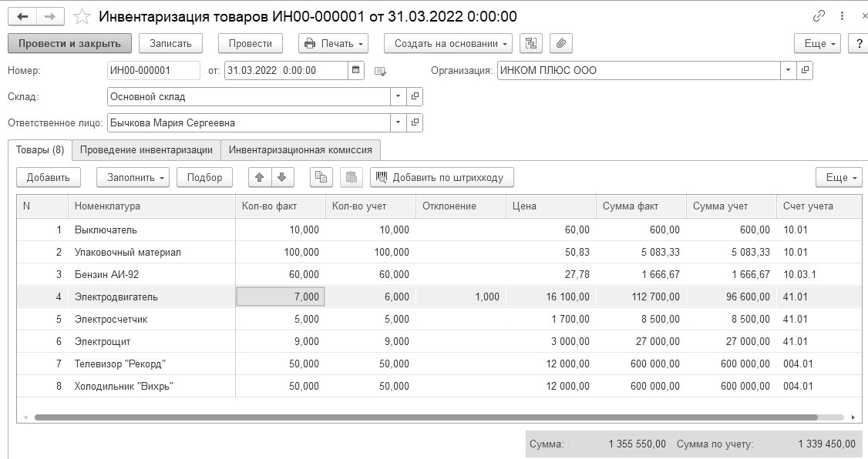Get link via chain icon

pos(819,17)
